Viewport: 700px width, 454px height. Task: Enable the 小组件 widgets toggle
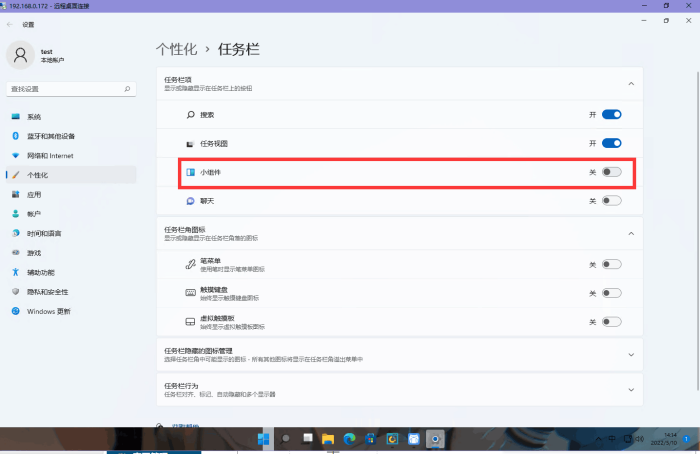coord(611,172)
